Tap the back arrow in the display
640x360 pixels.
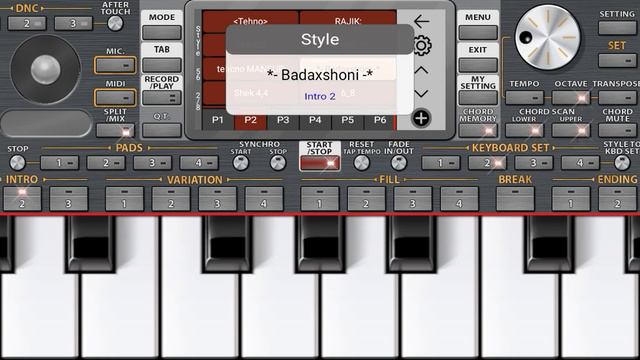click(x=421, y=21)
